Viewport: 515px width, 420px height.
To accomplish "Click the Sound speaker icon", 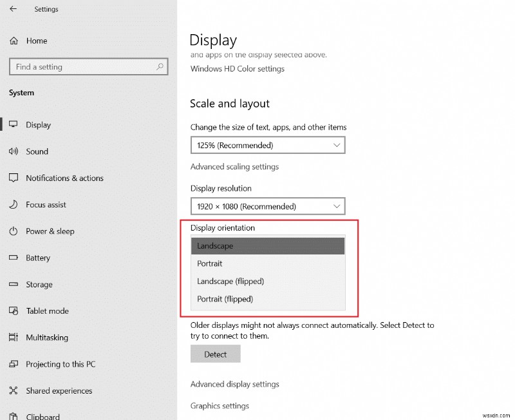I will (x=14, y=151).
